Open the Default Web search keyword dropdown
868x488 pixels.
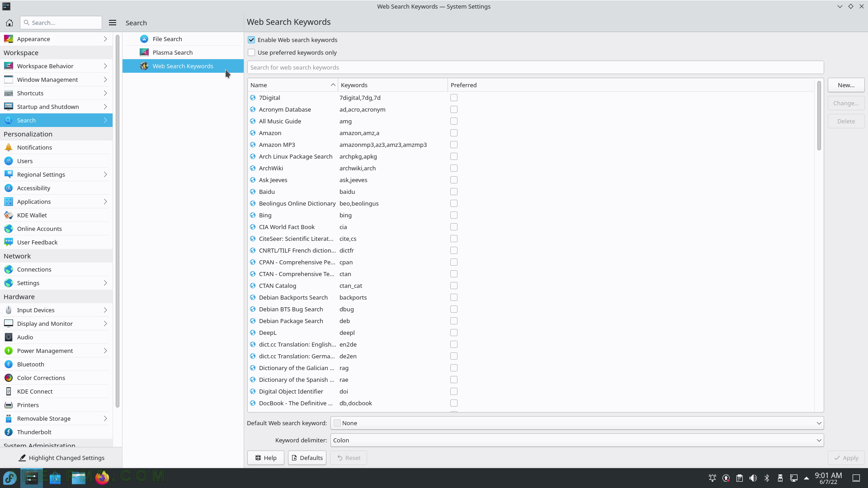pyautogui.click(x=577, y=423)
